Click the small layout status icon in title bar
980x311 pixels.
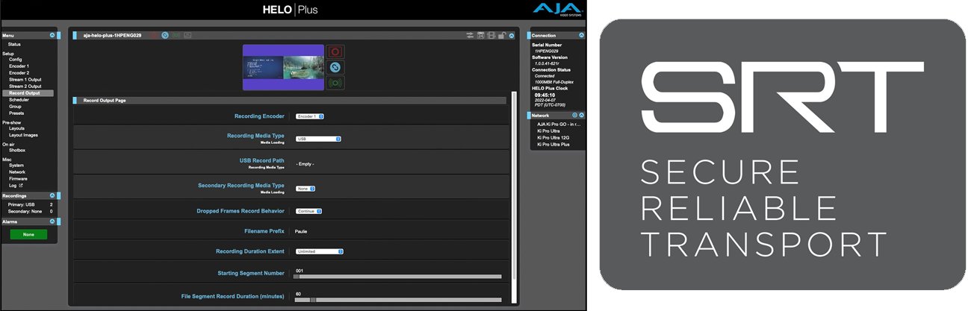(x=187, y=35)
